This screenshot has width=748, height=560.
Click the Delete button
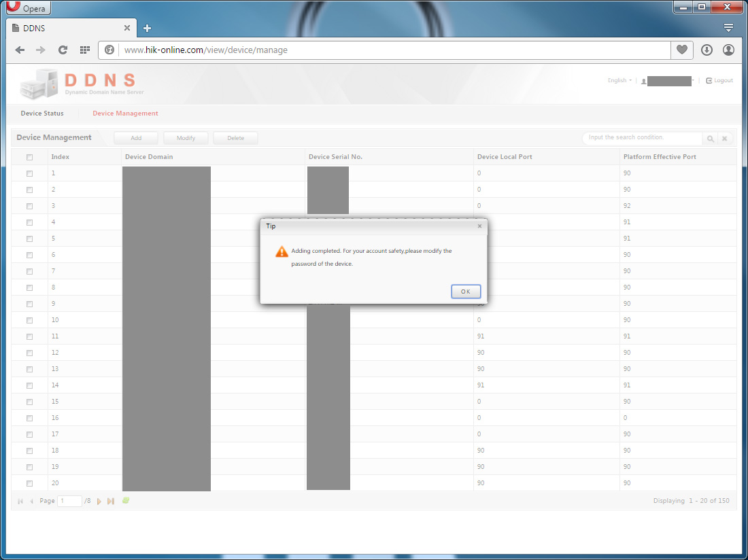(236, 138)
